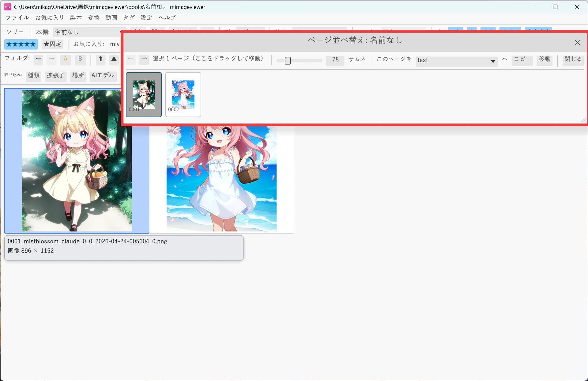Move page left arrow in reorder panel
The image size is (588, 381).
131,59
